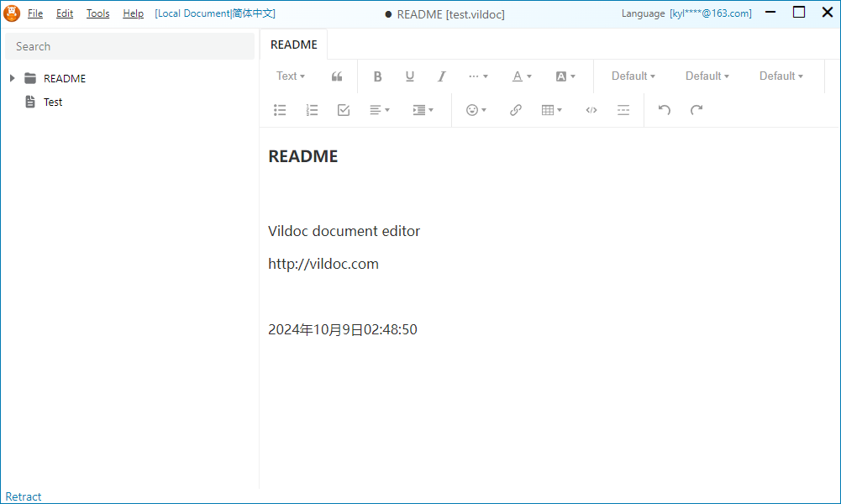Open the insert table dropdown
Screen dimensions: 841x504
click(552, 110)
